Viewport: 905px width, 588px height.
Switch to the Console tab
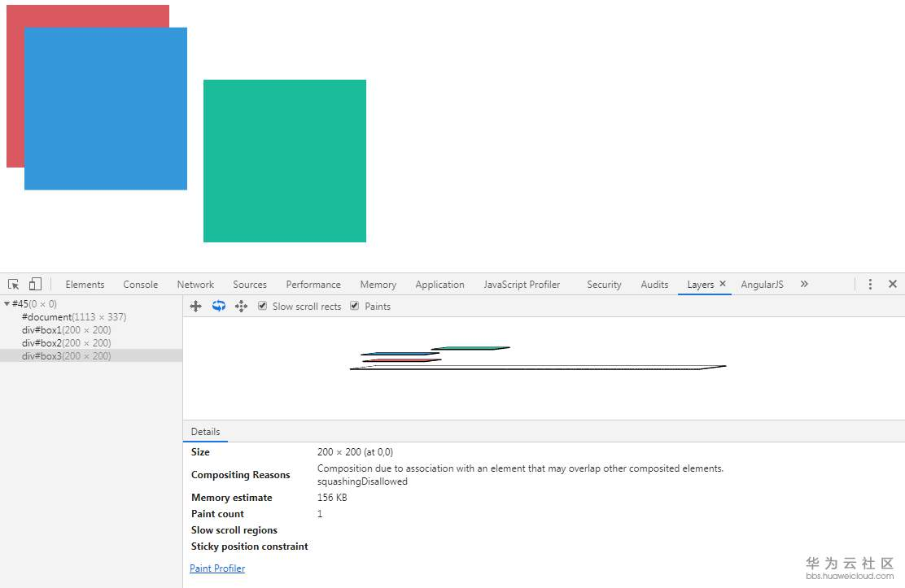point(140,285)
